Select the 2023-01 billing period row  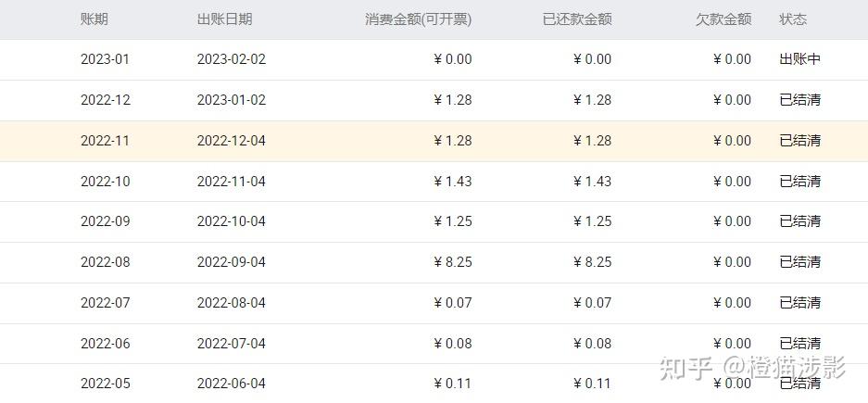[106, 59]
